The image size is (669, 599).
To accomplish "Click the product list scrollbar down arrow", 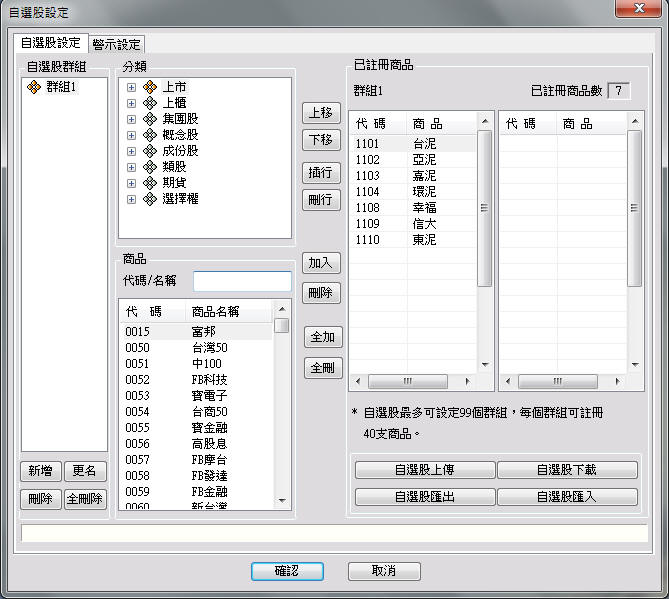I will (282, 501).
